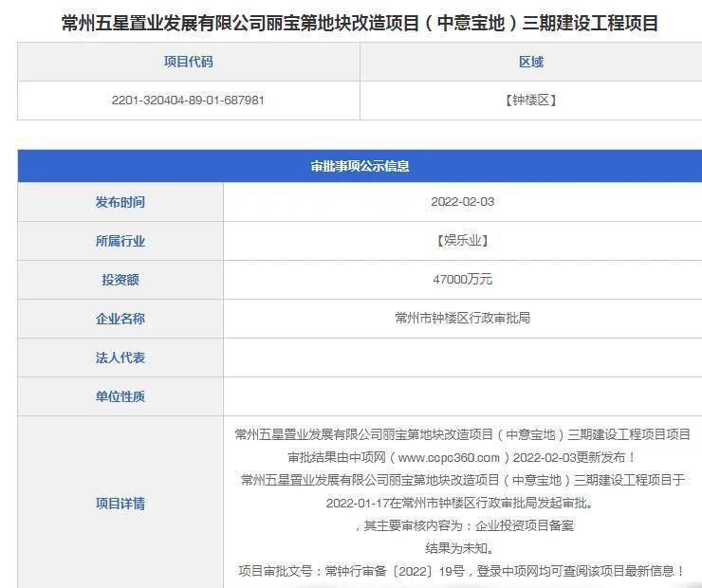Click 常州市钟楼区行政审批局 company name
This screenshot has height=588, width=702.
pos(462,319)
